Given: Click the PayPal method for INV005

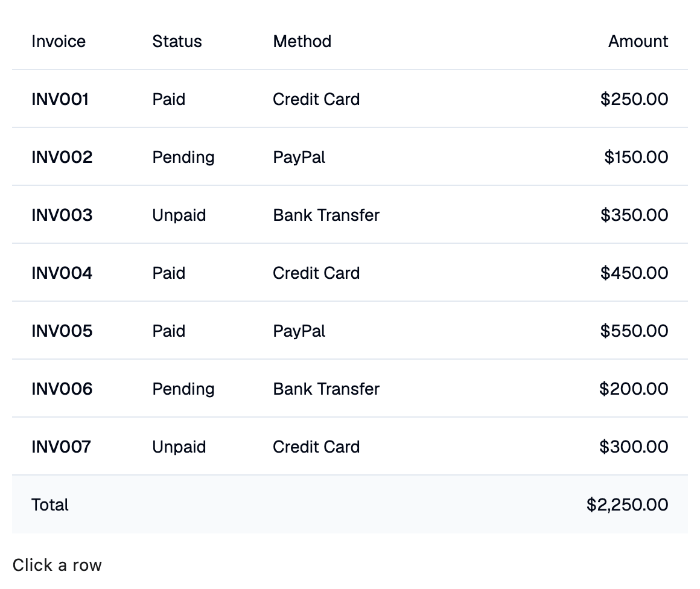Looking at the screenshot, I should 299,331.
